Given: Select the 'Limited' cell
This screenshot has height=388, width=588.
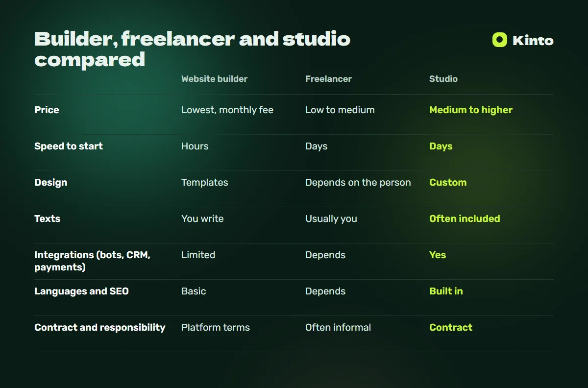Looking at the screenshot, I should point(198,255).
